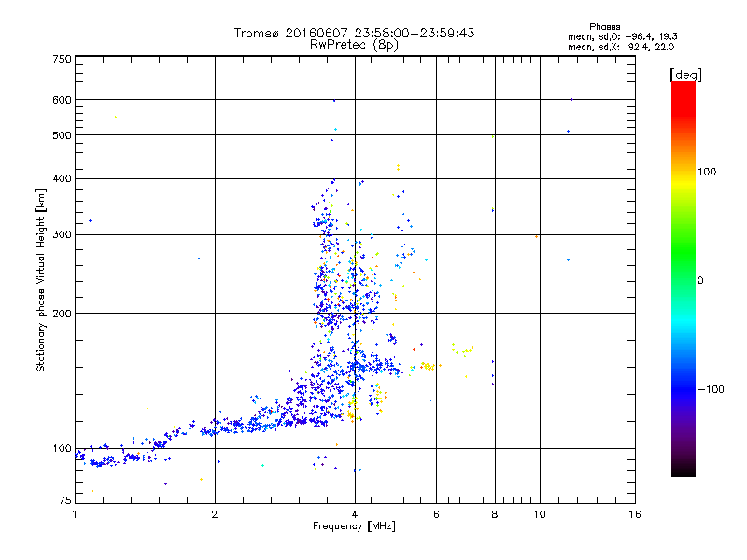Click the y-axis tick label '600'
This screenshot has width=747, height=560.
pyautogui.click(x=62, y=100)
